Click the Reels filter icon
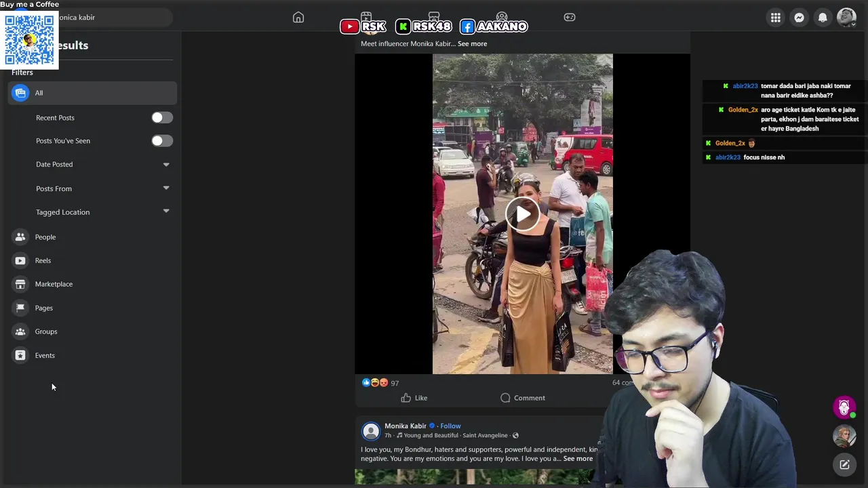868x488 pixels. click(20, 260)
